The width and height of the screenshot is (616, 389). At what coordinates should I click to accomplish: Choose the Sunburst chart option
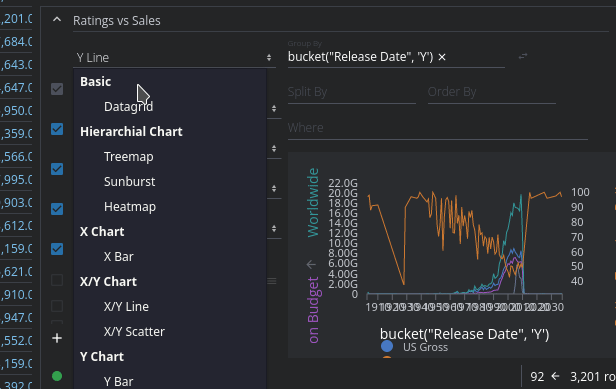[129, 182]
